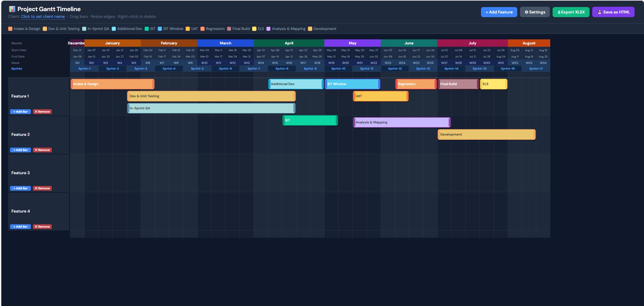Save the chart as HTML
The width and height of the screenshot is (644, 306).
[x=613, y=12]
